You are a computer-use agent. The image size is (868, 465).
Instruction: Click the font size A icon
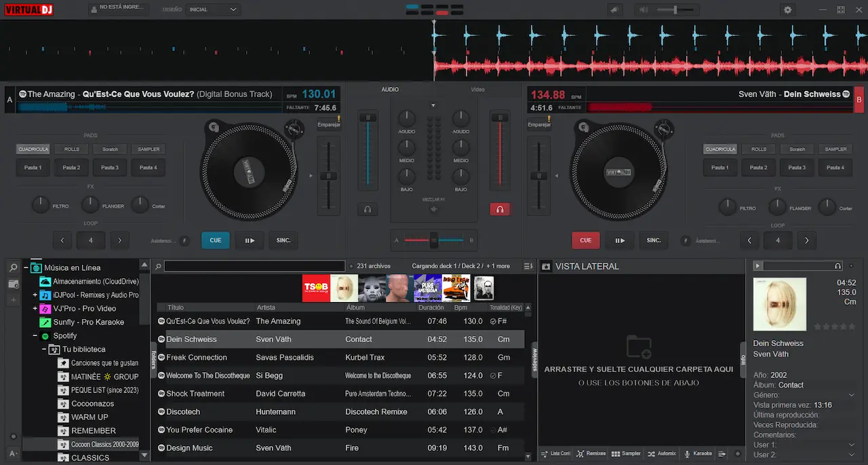point(13,453)
